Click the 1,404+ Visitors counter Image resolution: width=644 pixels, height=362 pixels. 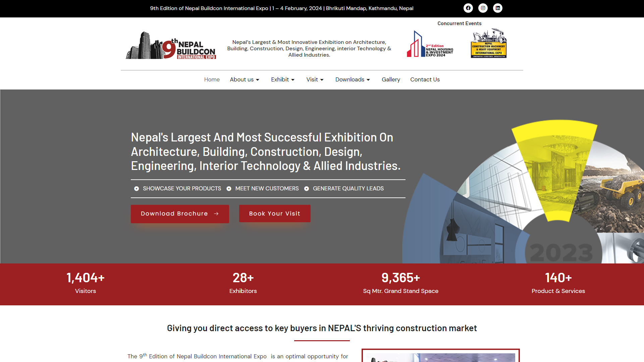pos(86,283)
